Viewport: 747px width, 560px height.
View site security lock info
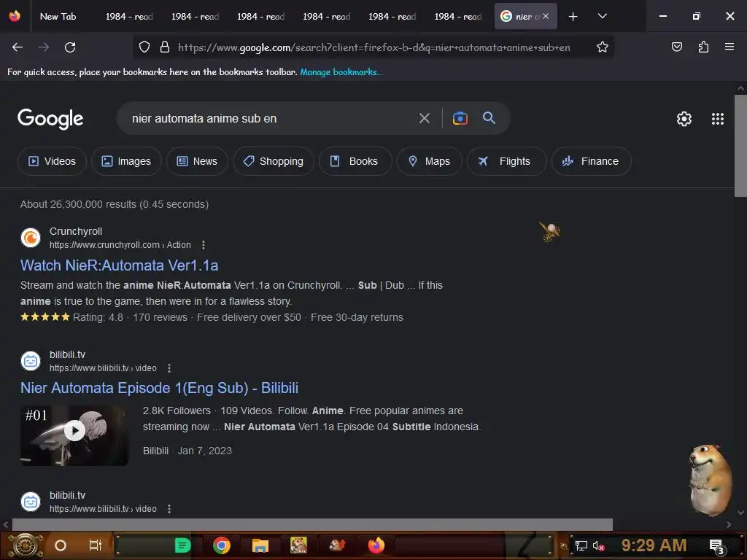pyautogui.click(x=165, y=47)
